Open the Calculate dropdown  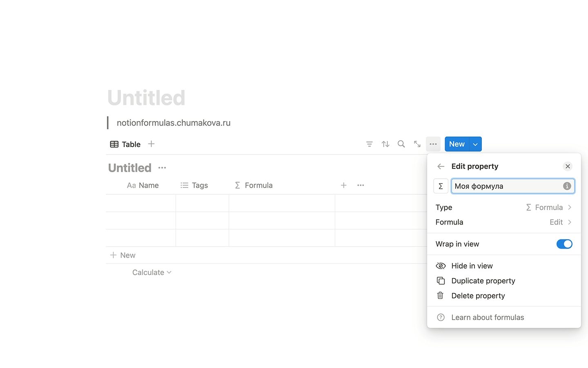coord(151,272)
